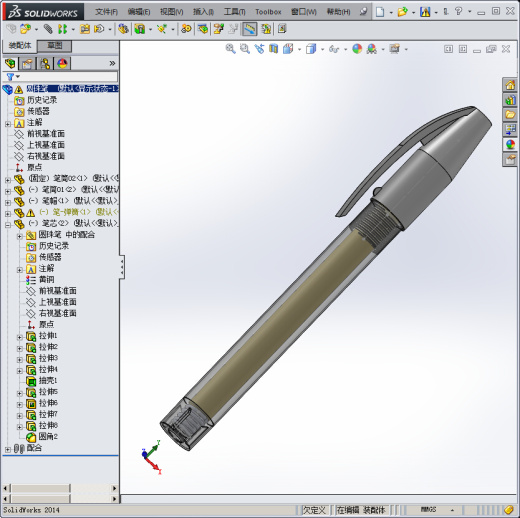Switch to the ConfigurationManager tab
Image resolution: width=520 pixels, height=518 pixels.
(45, 63)
